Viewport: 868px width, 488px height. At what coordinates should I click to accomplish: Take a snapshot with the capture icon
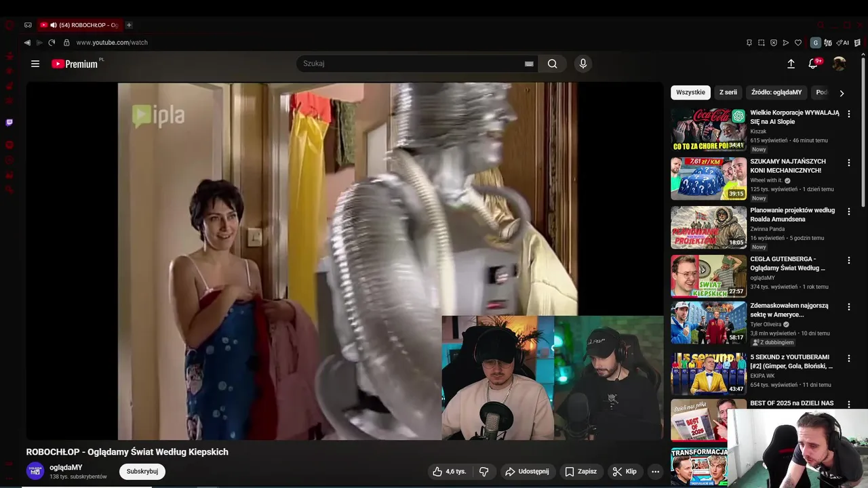click(x=762, y=43)
